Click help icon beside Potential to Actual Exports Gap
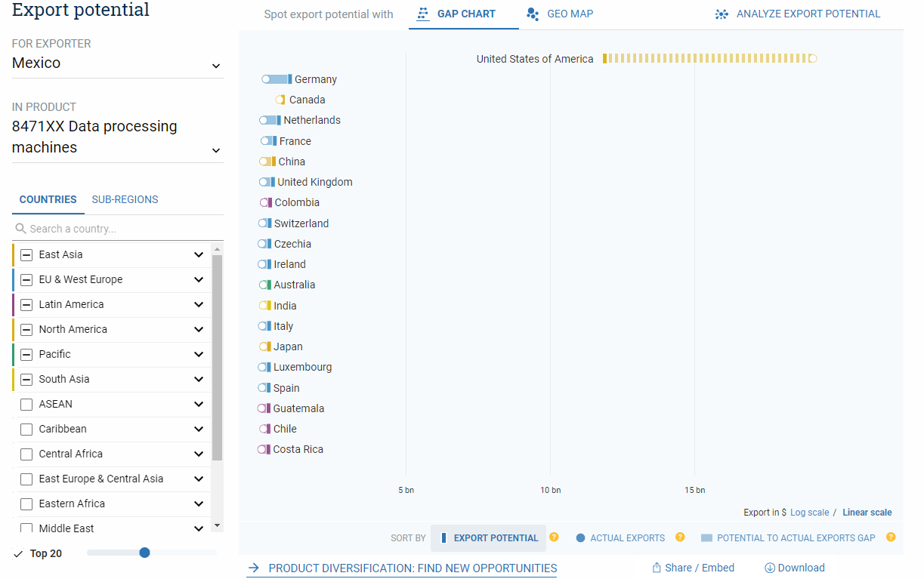Screen dimensions: 924x579 click(x=891, y=537)
